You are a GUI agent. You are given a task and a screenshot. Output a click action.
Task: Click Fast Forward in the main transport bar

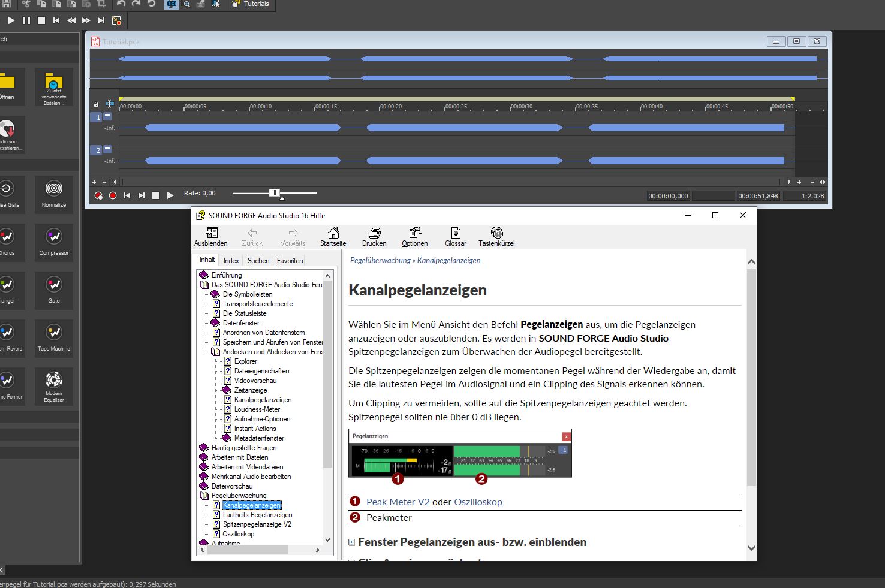pos(86,20)
